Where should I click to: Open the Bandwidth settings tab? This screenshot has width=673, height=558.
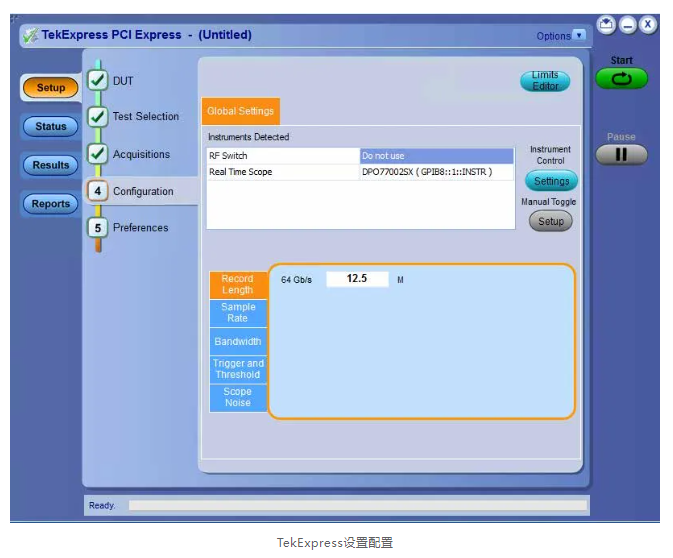pos(238,341)
